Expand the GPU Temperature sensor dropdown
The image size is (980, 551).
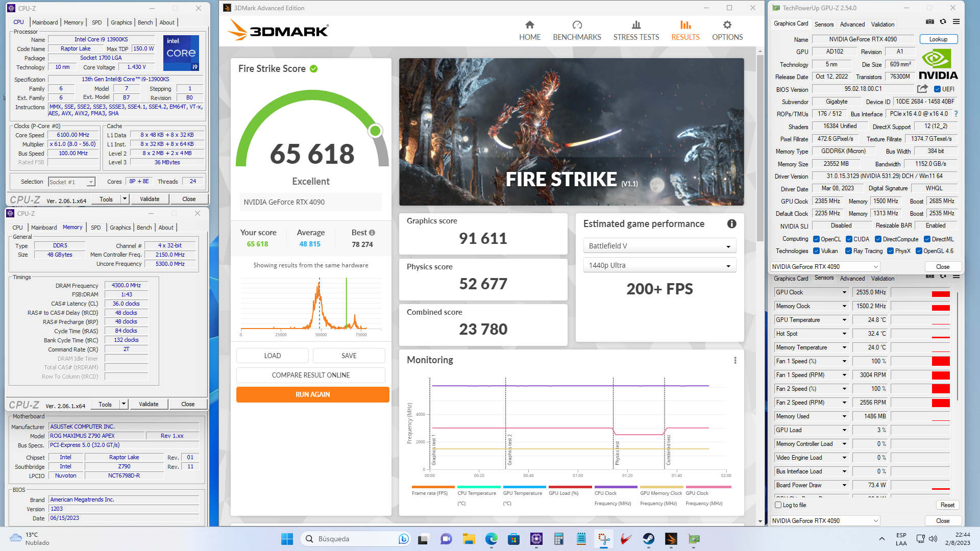point(844,320)
